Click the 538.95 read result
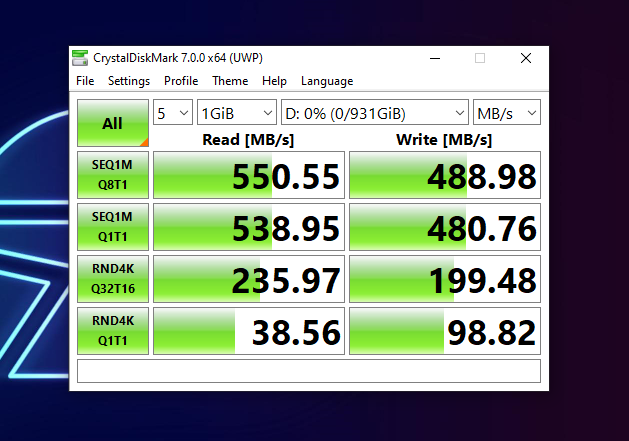Image resolution: width=629 pixels, height=441 pixels. click(x=249, y=227)
